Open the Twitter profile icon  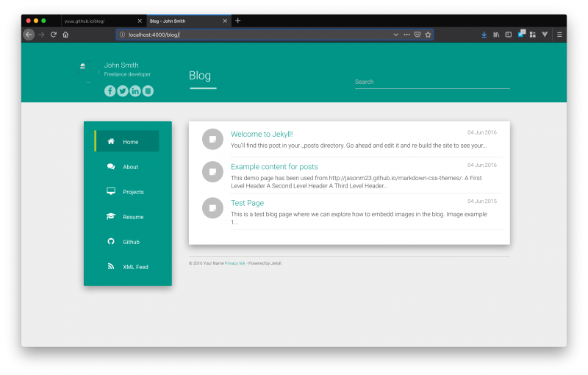coord(123,91)
